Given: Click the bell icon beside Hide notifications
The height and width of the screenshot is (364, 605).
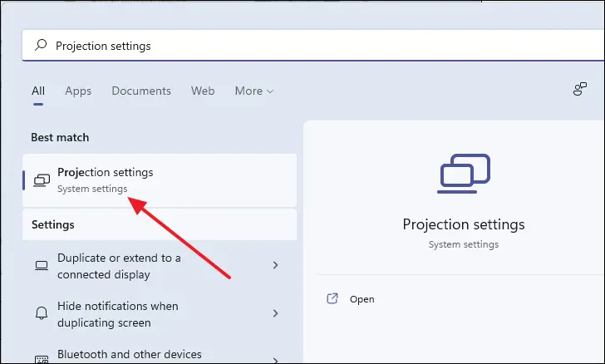Looking at the screenshot, I should tap(42, 313).
